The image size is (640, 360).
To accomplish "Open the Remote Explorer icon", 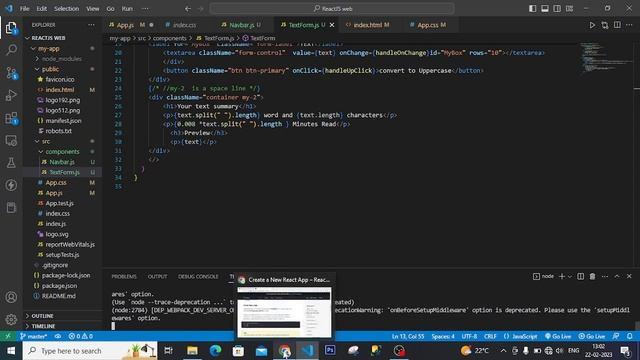I will coord(11,140).
